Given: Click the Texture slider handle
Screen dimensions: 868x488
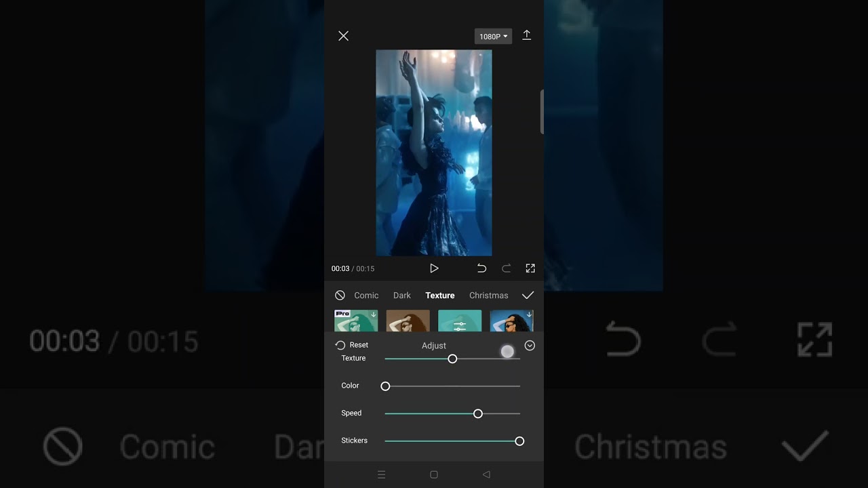Looking at the screenshot, I should click(x=452, y=359).
